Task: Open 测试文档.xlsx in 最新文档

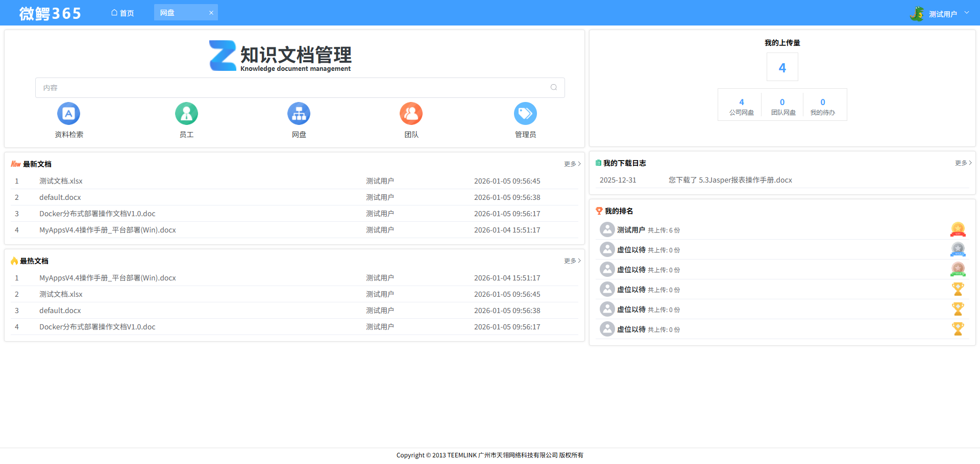Action: pyautogui.click(x=61, y=181)
